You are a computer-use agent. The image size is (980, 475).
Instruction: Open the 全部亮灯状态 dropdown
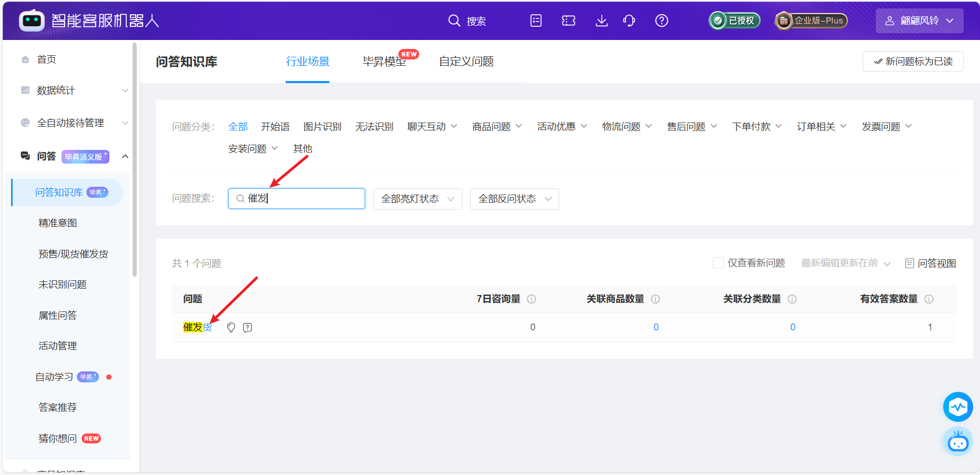click(418, 199)
